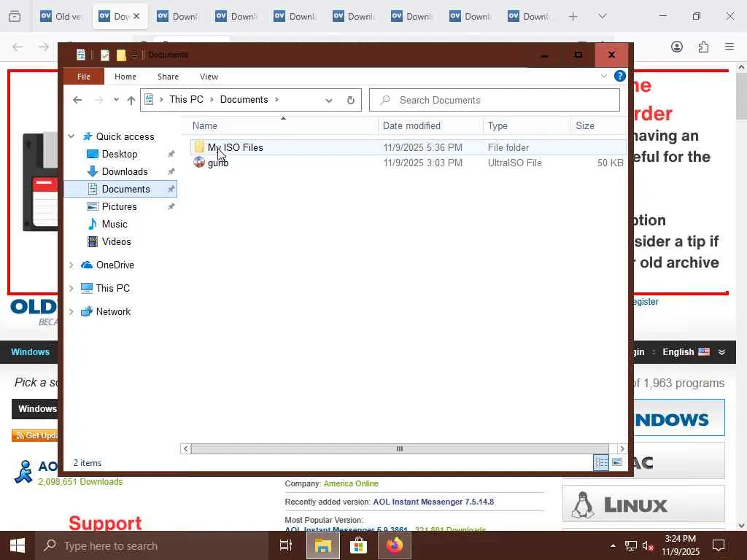Sort by Type column header

[498, 125]
